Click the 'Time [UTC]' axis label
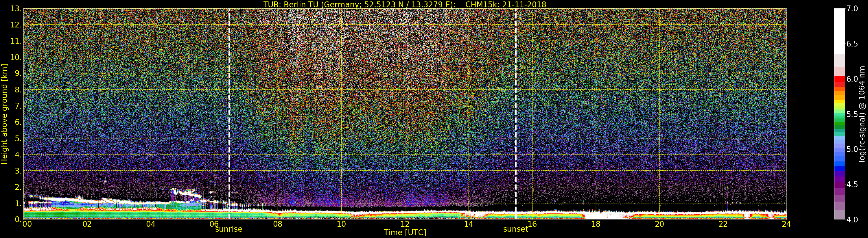This screenshot has width=868, height=238. point(405,233)
